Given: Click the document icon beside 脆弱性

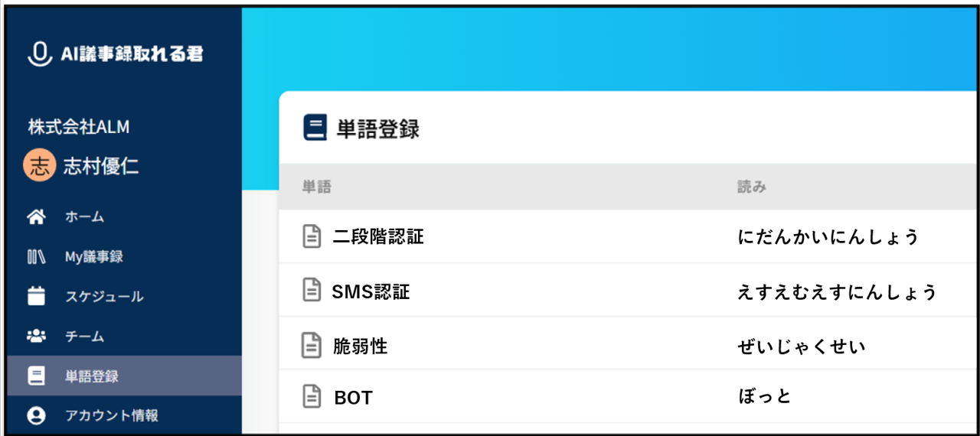Looking at the screenshot, I should 312,347.
